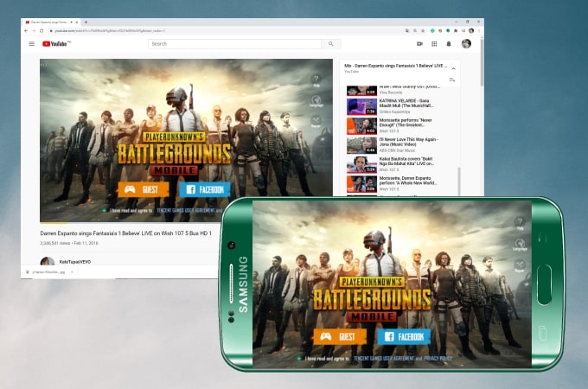Tap the Guest button on the Samsung phone

(339, 336)
